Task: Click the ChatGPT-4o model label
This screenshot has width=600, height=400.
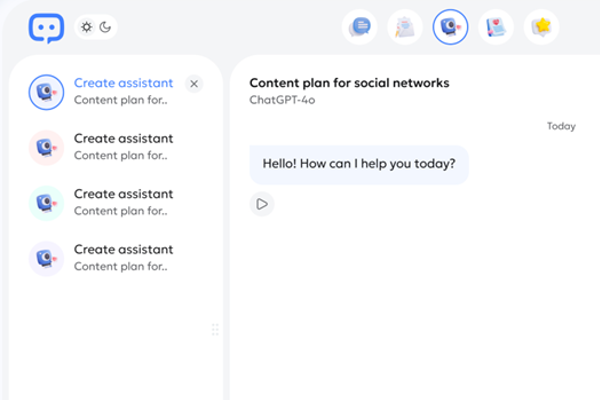Action: (x=283, y=100)
